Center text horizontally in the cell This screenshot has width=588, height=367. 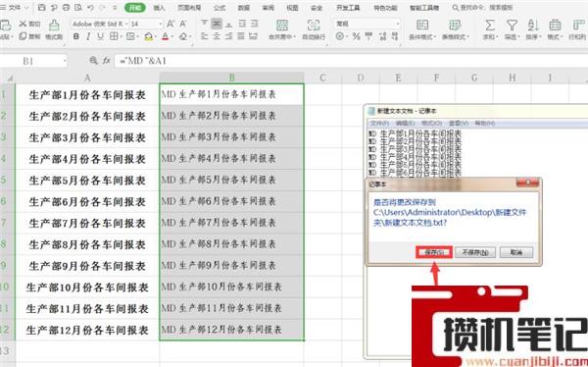217,37
